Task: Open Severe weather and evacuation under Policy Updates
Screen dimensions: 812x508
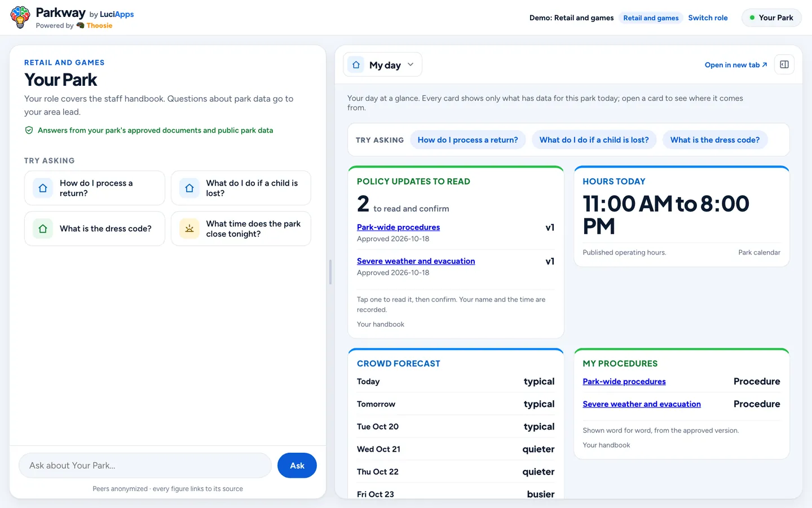Action: 416,261
